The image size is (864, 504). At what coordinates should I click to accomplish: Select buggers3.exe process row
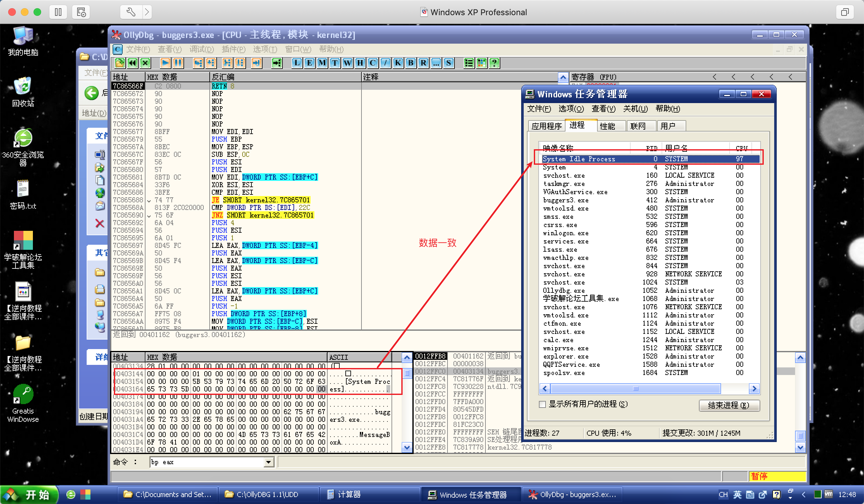[x=566, y=200]
